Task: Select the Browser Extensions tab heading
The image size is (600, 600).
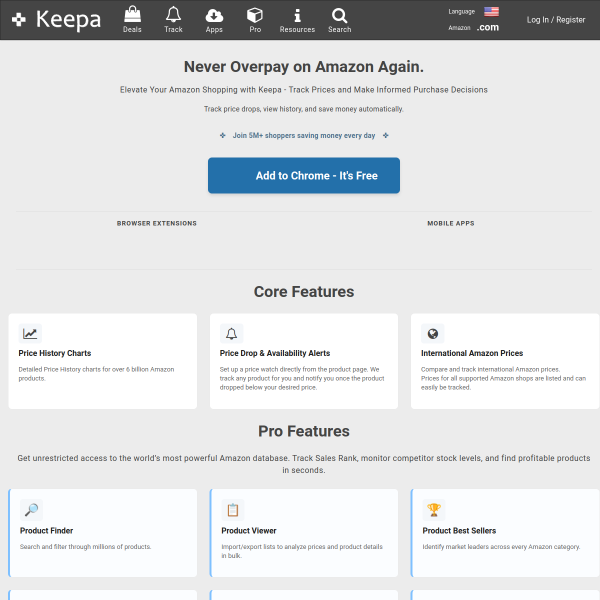Action: pyautogui.click(x=157, y=223)
